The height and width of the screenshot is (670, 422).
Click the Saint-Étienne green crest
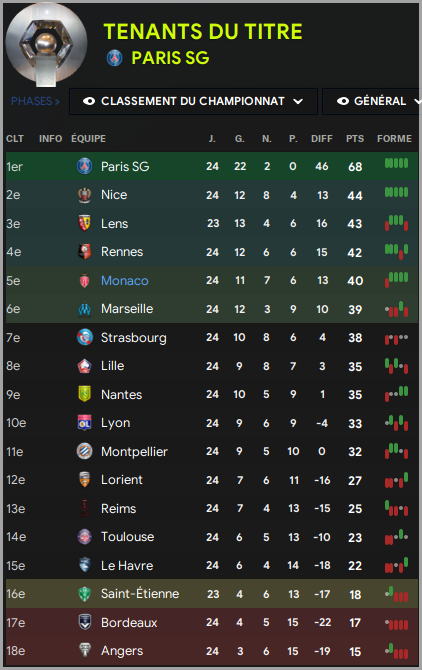click(85, 594)
